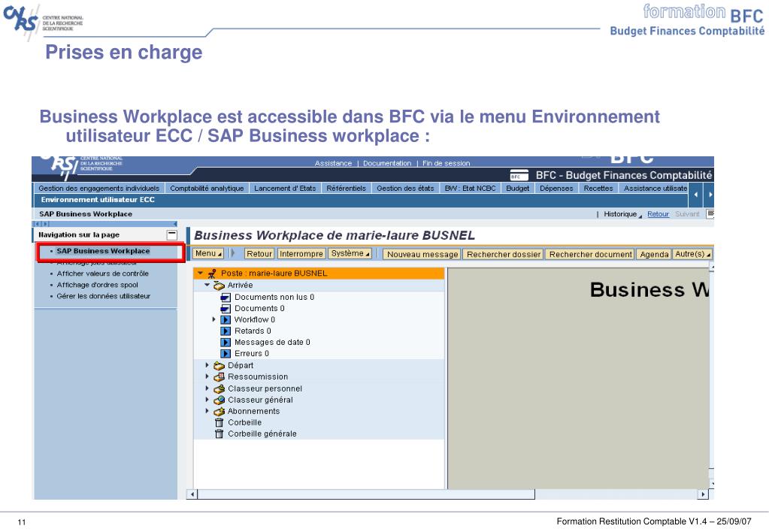This screenshot has width=769, height=532.
Task: Open the Historique dropdown
Action: pos(622,214)
